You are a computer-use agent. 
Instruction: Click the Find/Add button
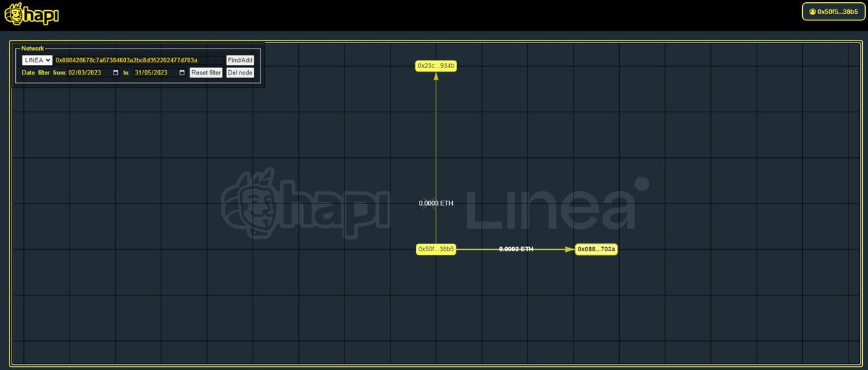click(240, 60)
